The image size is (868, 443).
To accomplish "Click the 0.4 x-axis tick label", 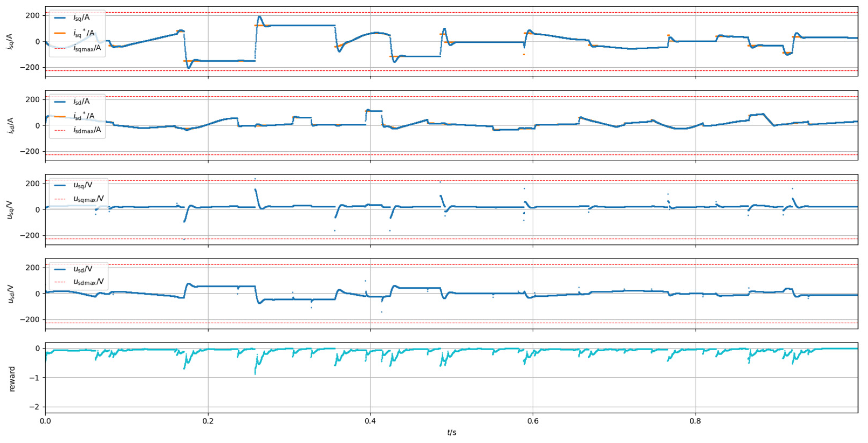I will pyautogui.click(x=370, y=421).
